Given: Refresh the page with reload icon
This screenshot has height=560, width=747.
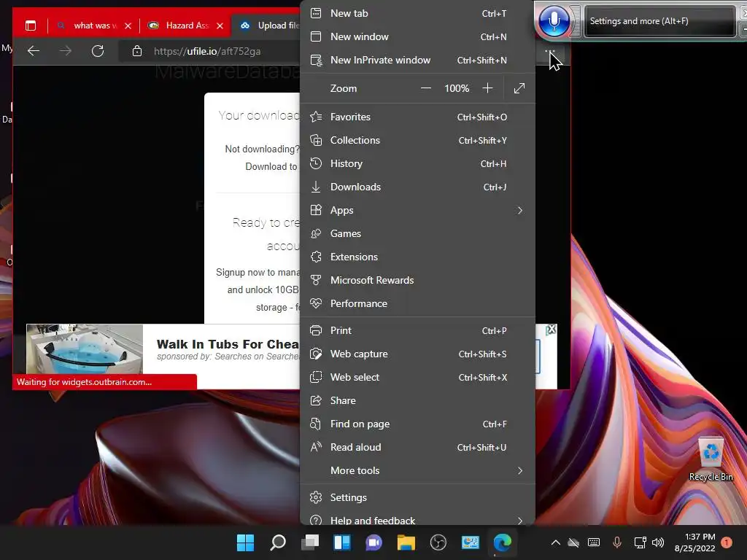Looking at the screenshot, I should pos(98,51).
